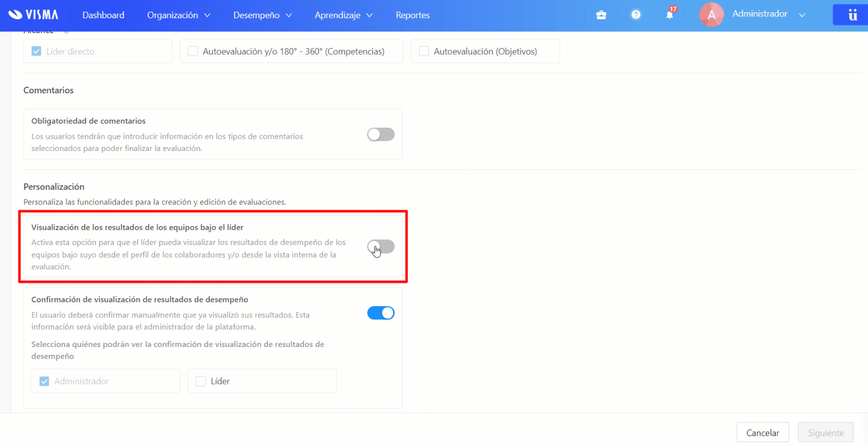The height and width of the screenshot is (446, 868).
Task: Click the Administrador avatar circle
Action: (711, 15)
